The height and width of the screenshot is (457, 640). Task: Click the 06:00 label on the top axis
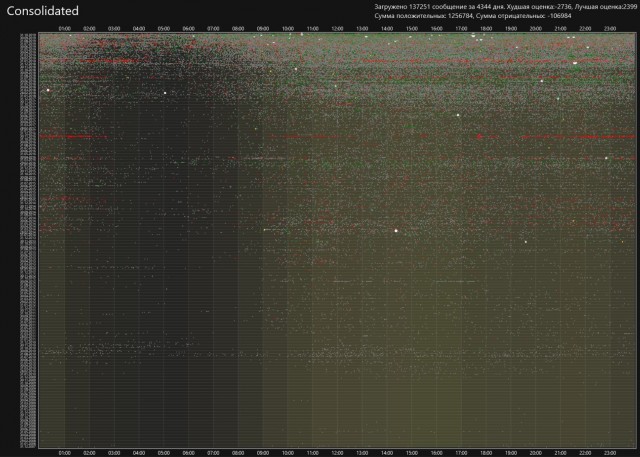[189, 29]
